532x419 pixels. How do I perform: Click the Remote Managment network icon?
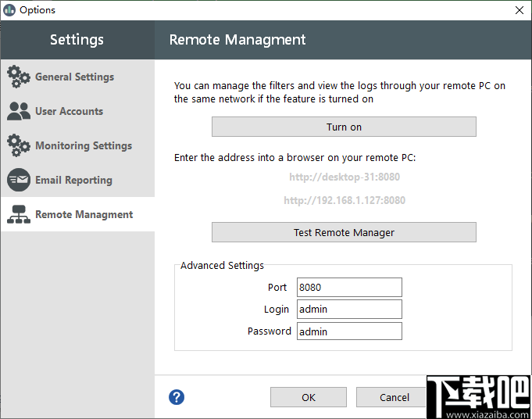(x=19, y=214)
